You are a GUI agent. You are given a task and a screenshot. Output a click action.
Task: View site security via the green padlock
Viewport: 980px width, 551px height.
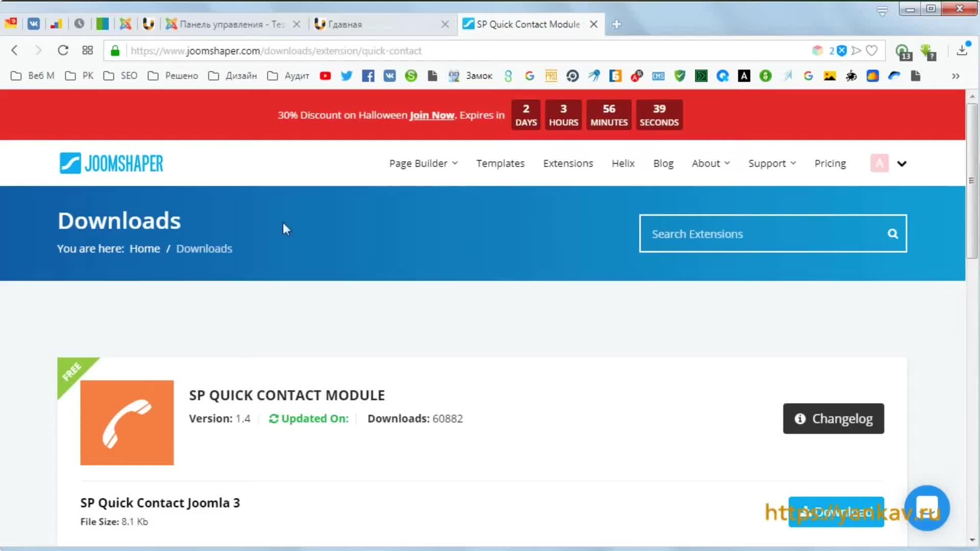click(x=115, y=51)
